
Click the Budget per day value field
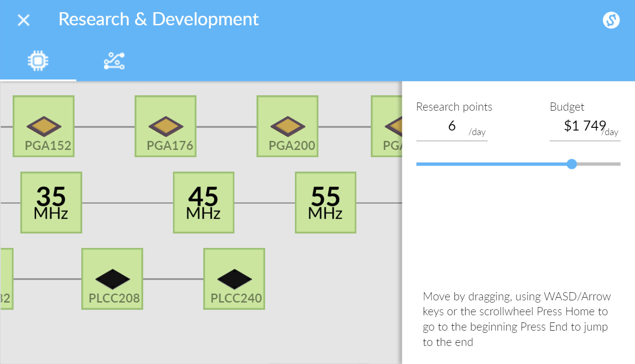click(x=584, y=126)
